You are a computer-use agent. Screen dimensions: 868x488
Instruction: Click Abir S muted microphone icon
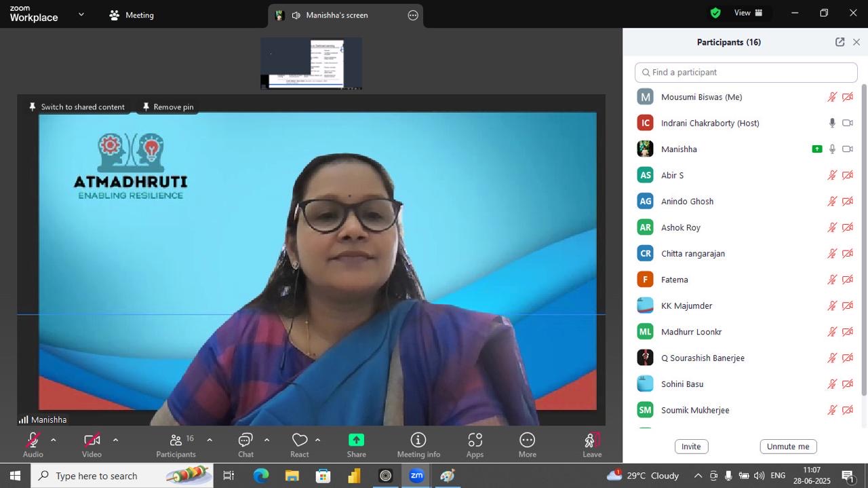832,175
